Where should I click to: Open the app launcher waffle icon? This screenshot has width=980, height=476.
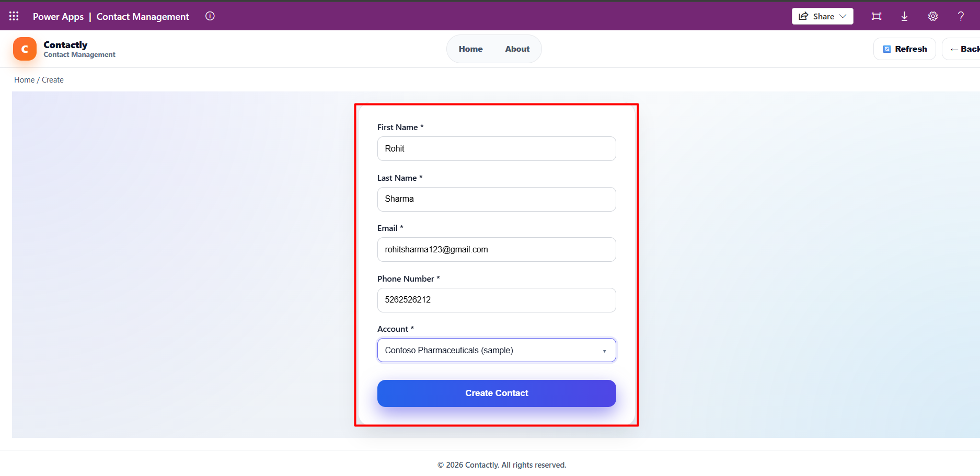[14, 16]
